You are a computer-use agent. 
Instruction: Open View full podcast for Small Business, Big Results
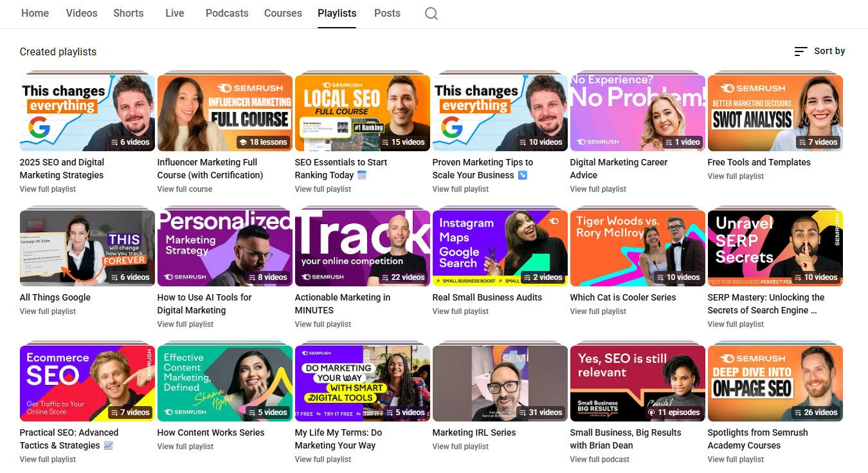tap(598, 459)
